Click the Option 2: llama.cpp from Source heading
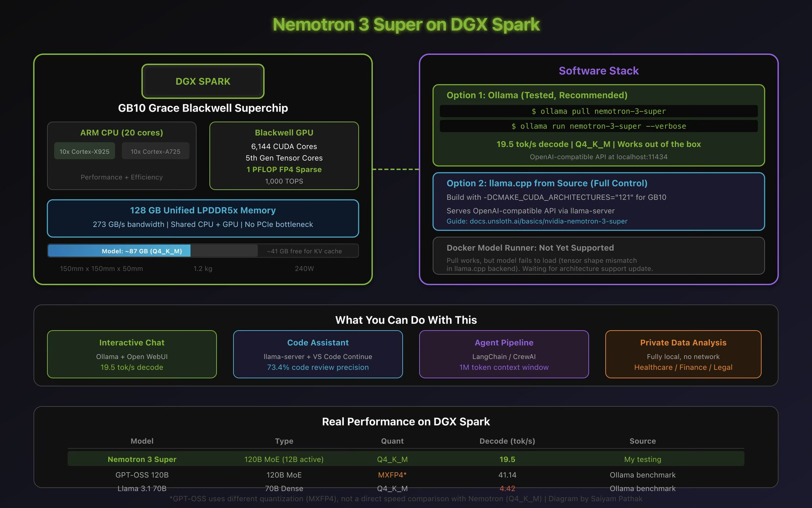 click(x=547, y=183)
